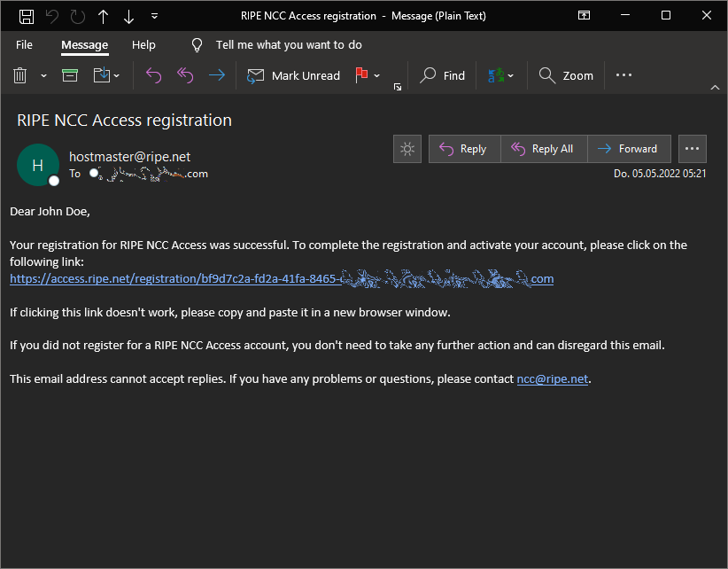Screen dimensions: 728x569
Task: Click the Reply button in message header
Action: click(x=464, y=149)
